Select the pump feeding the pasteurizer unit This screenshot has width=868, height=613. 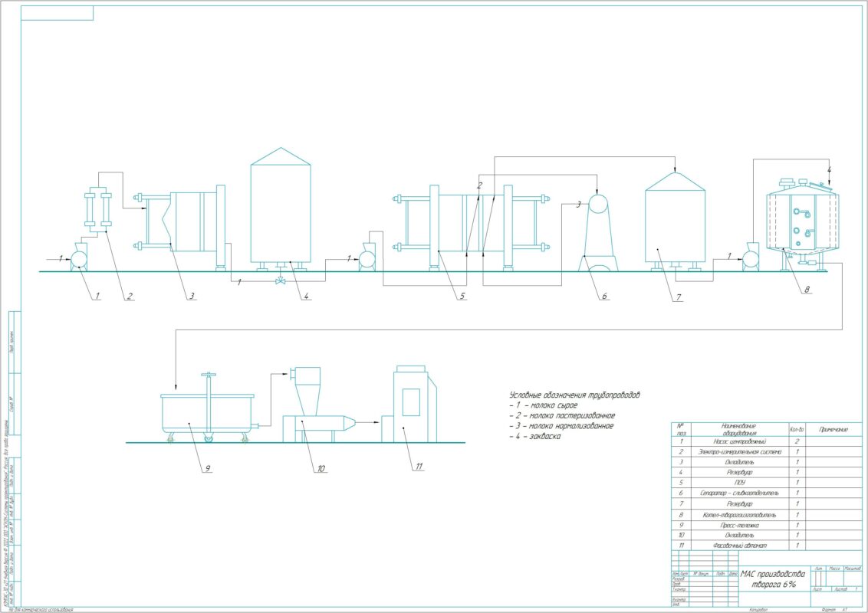coord(367,257)
